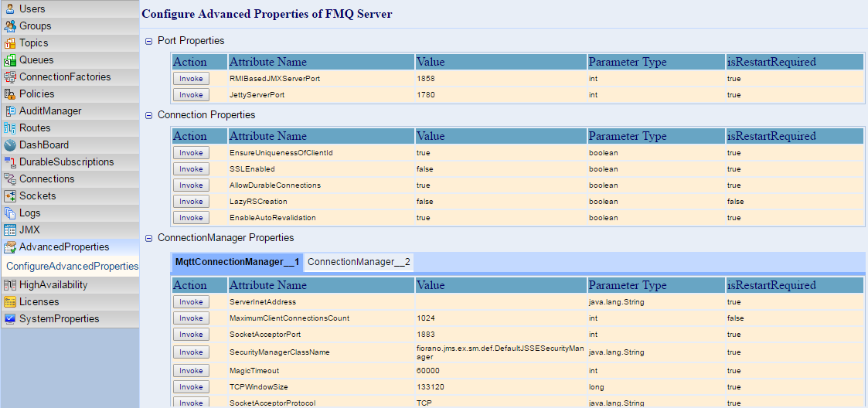Click the value 133120 cell
This screenshot has width=868, height=408.
[x=501, y=386]
